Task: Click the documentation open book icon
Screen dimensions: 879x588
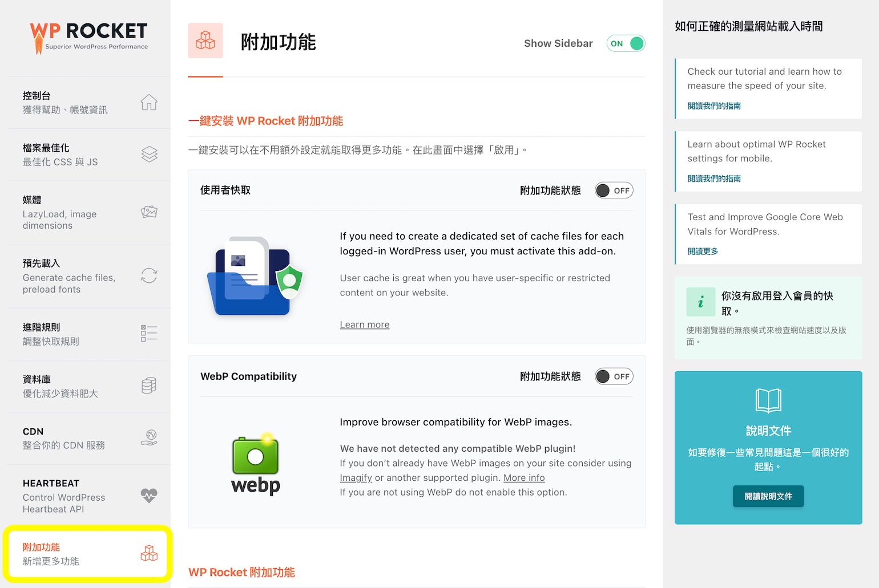Action: click(x=768, y=400)
